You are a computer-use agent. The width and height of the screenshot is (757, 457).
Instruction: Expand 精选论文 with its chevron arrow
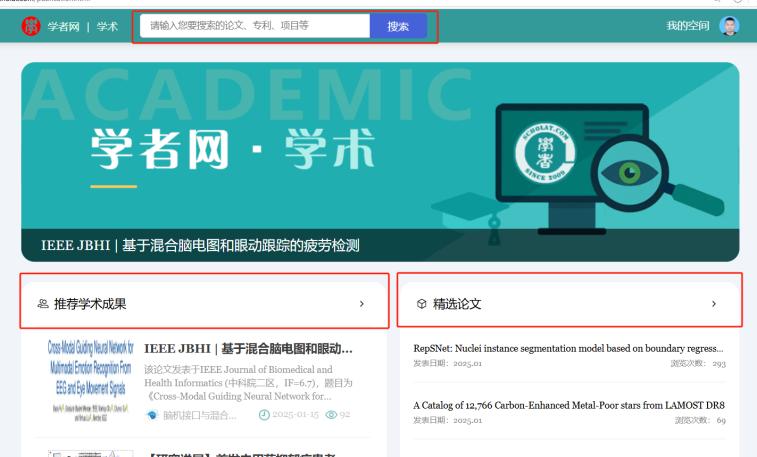coord(714,304)
